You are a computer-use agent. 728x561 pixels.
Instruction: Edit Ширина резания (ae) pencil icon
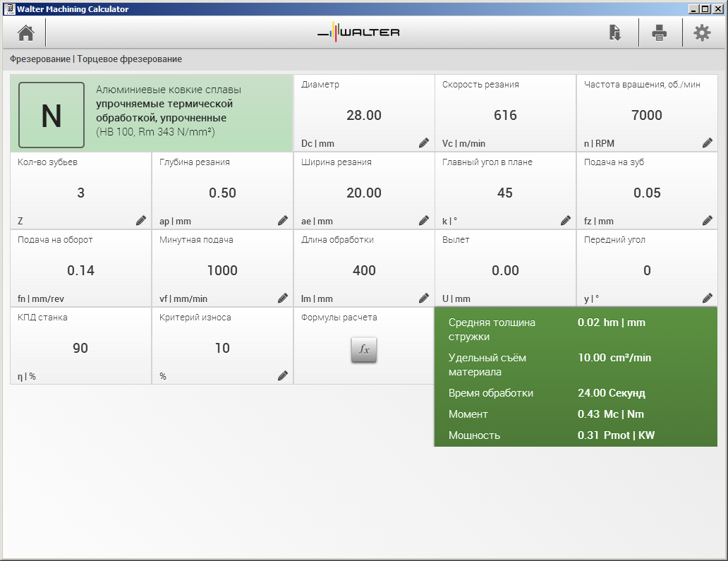tap(424, 221)
